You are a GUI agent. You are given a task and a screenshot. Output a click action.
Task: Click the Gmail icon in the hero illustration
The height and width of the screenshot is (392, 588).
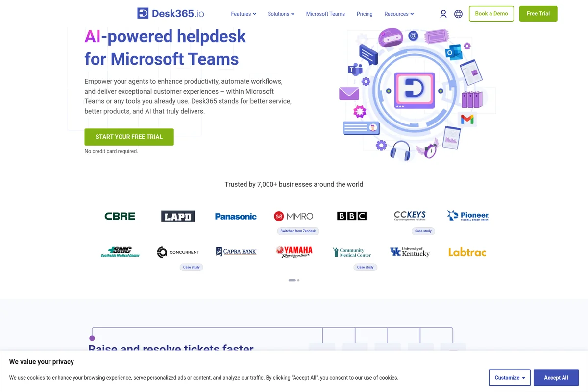(x=468, y=119)
